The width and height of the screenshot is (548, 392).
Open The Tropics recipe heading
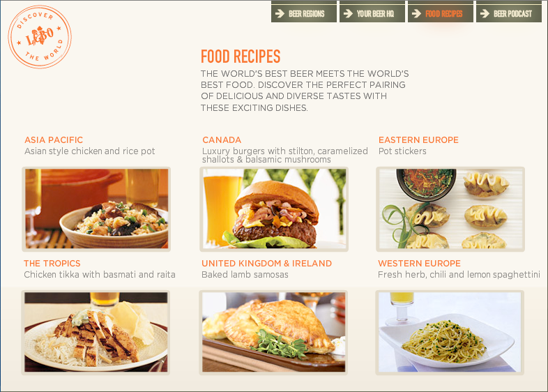pyautogui.click(x=52, y=264)
